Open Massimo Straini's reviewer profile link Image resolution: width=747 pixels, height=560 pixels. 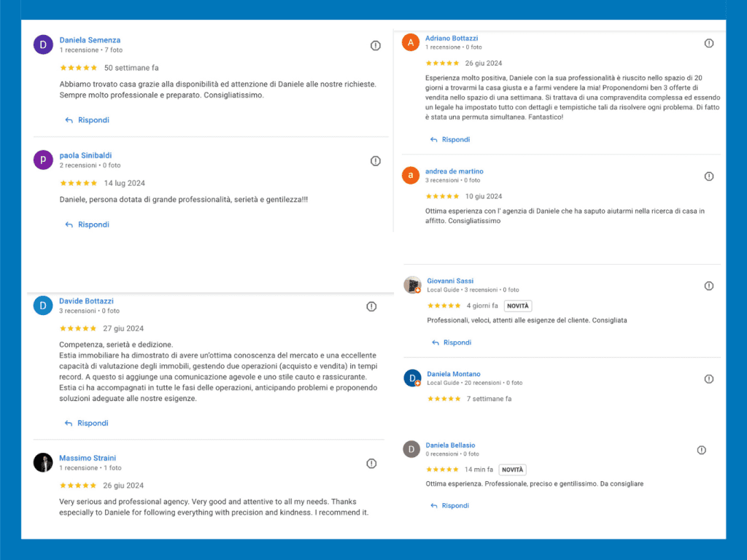(88, 458)
